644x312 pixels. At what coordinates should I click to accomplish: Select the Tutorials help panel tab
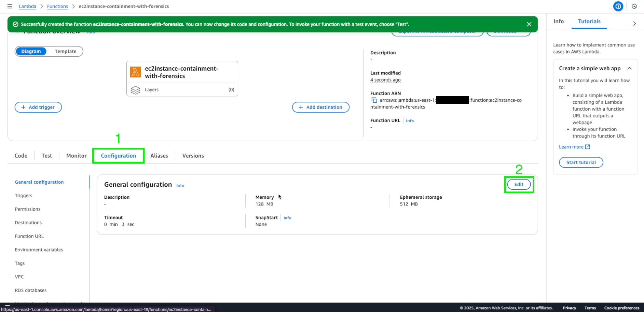click(x=589, y=21)
